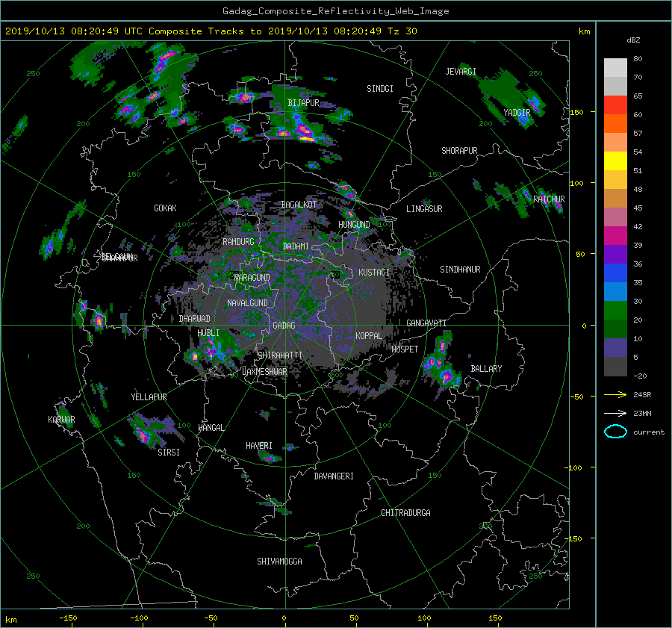Pick the lightest grey 70–80 dBZ swatch

click(x=615, y=68)
